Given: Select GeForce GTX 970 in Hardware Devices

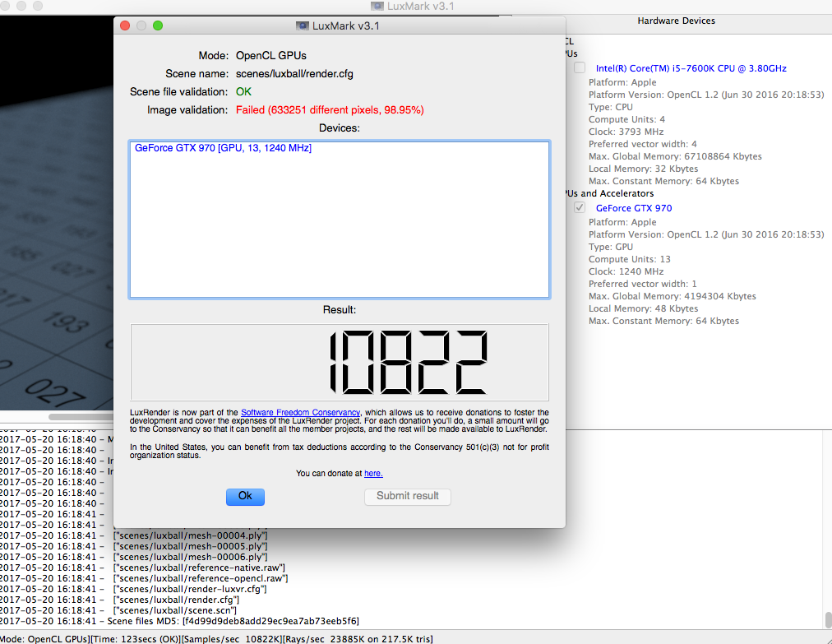Looking at the screenshot, I should pos(634,208).
